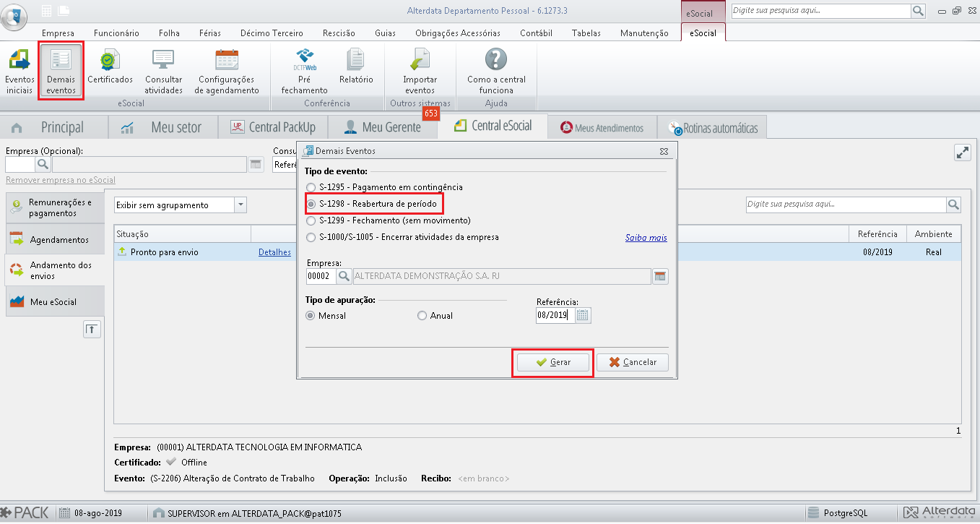Open Remunerações e pagamentos section
This screenshot has height=524, width=980.
click(55, 208)
